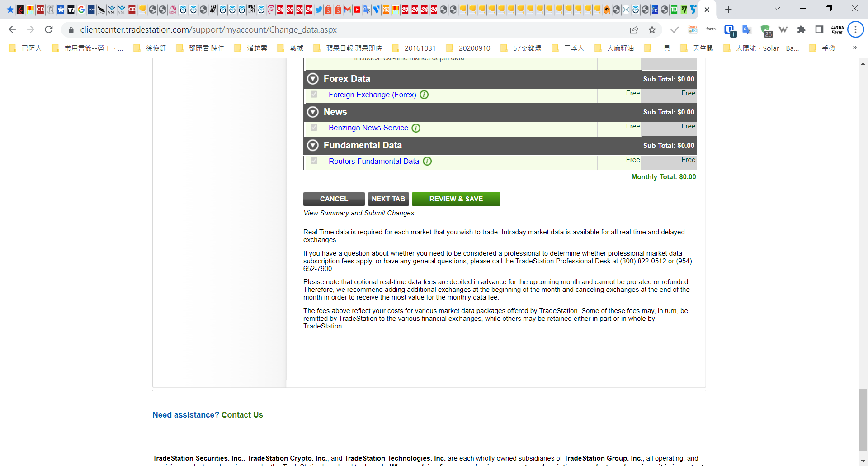The height and width of the screenshot is (466, 868).
Task: Reload the TradeStation page
Action: point(49,29)
